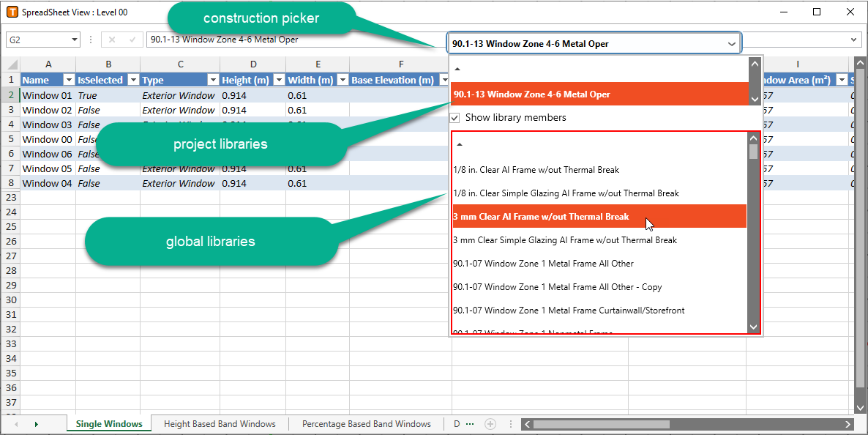Expand the G2 cell name box dropdown
The width and height of the screenshot is (868, 435).
click(75, 40)
